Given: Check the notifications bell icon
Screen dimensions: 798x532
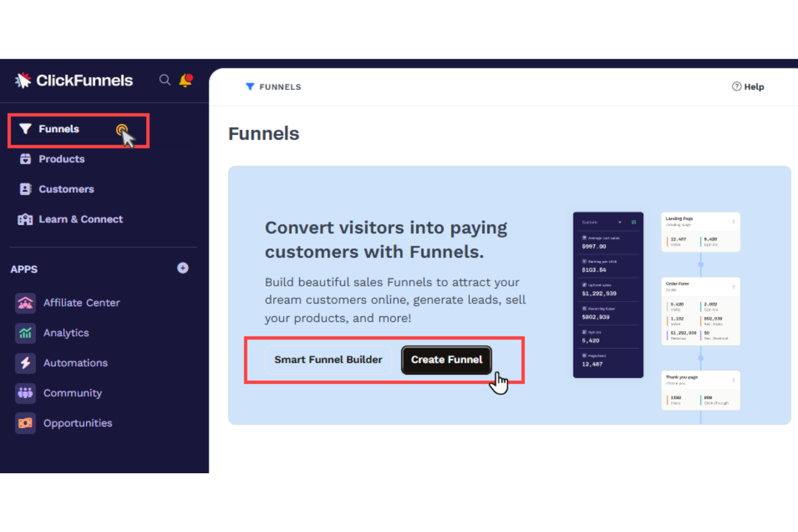Looking at the screenshot, I should pyautogui.click(x=186, y=80).
